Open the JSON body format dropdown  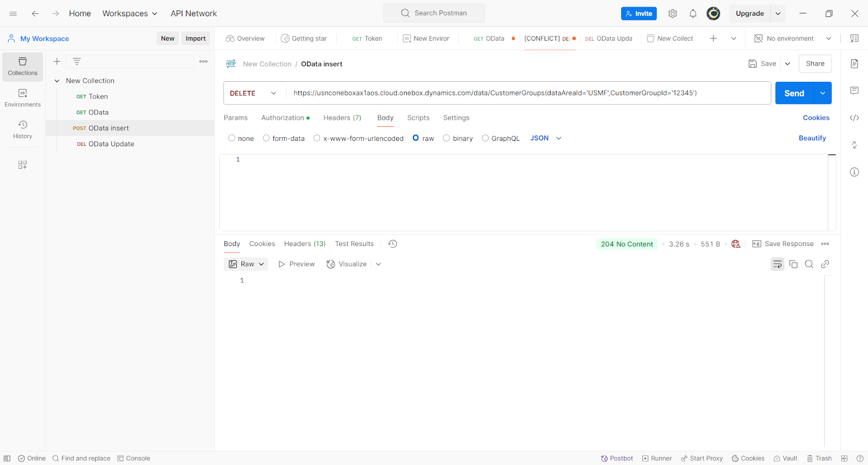pyautogui.click(x=546, y=138)
